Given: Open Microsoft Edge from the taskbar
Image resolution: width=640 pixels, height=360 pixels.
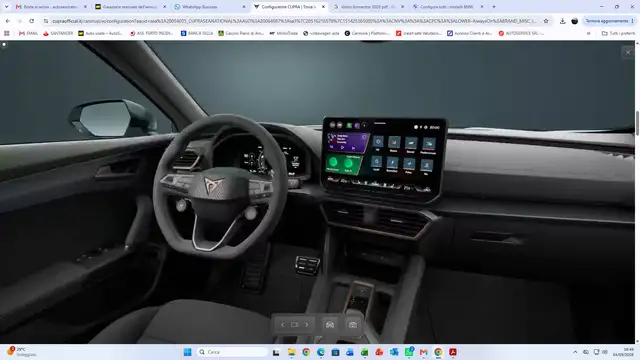Looking at the screenshot, I should click(321, 352).
